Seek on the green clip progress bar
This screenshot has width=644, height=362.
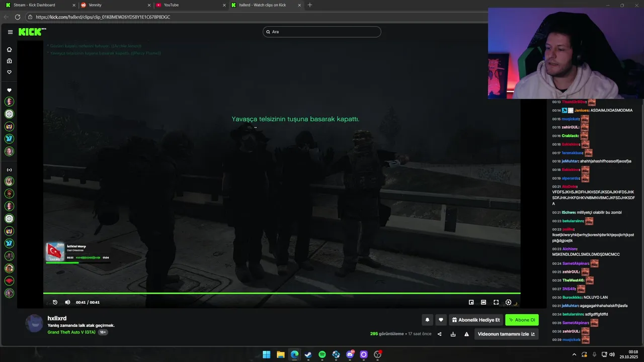282,293
